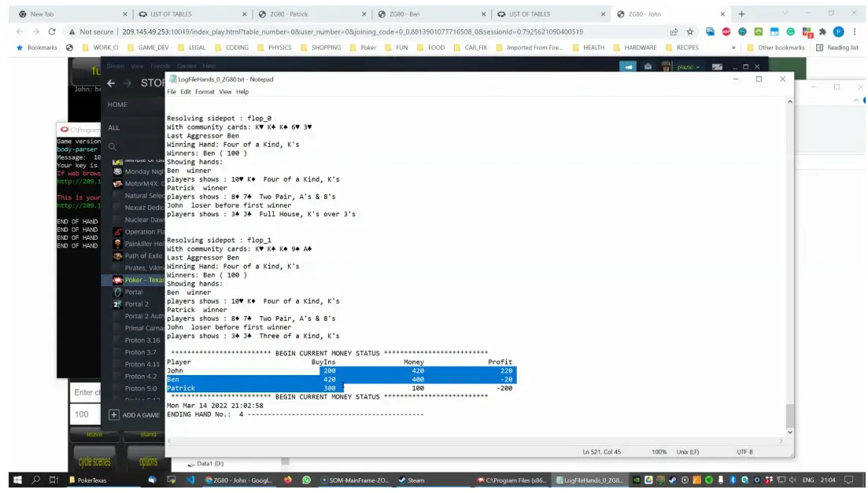Open HOME in the Steam library sidebar

pyautogui.click(x=117, y=105)
